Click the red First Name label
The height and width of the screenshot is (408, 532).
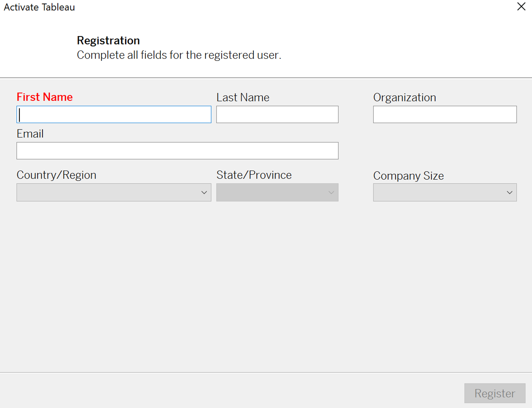point(45,97)
